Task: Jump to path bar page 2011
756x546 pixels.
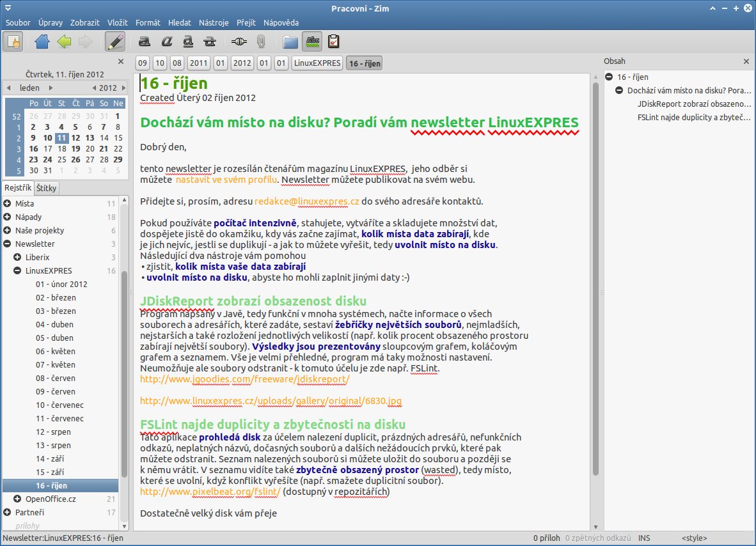Action: click(x=198, y=63)
